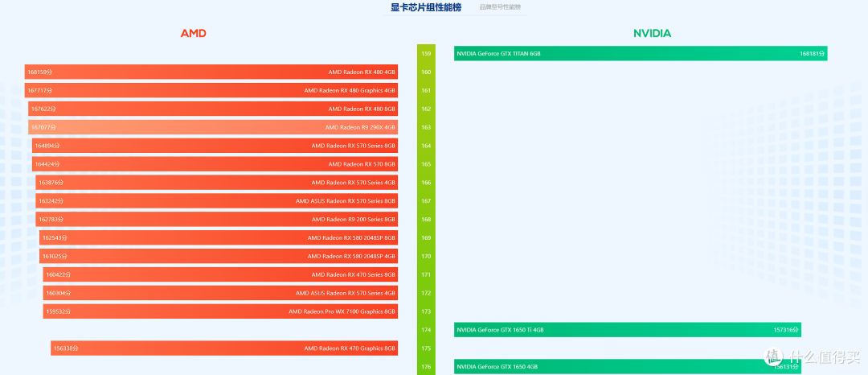The image size is (868, 375).
Task: Click rank number 159 on center strip
Action: tap(426, 54)
